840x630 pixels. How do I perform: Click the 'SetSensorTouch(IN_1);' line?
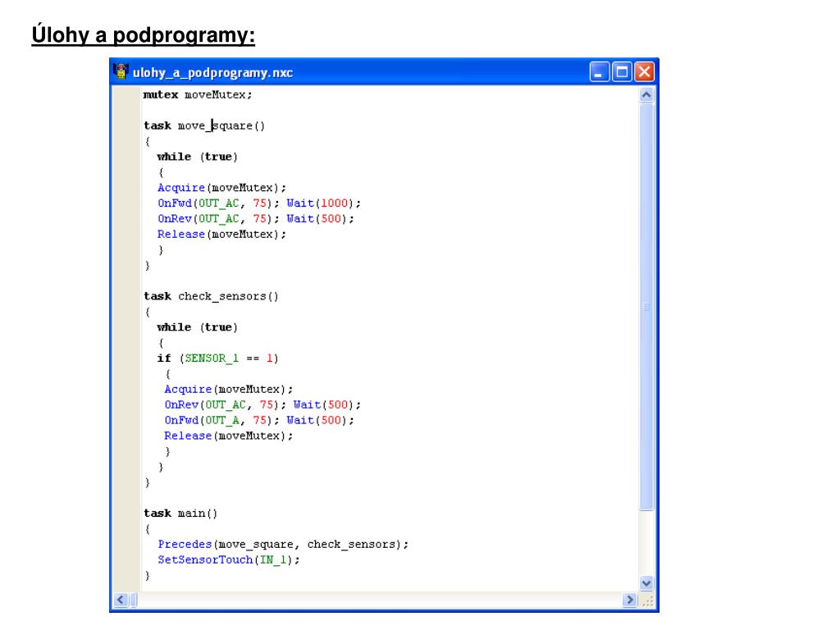pos(229,560)
